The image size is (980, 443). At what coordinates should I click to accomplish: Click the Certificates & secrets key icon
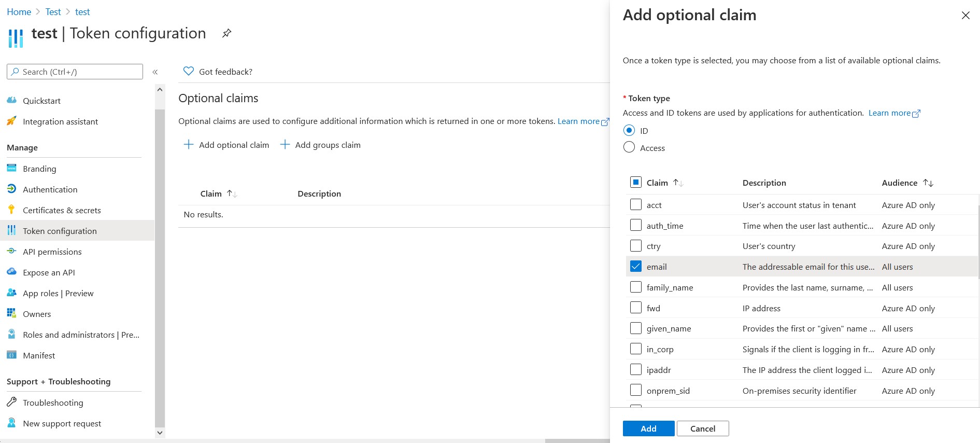(x=11, y=210)
